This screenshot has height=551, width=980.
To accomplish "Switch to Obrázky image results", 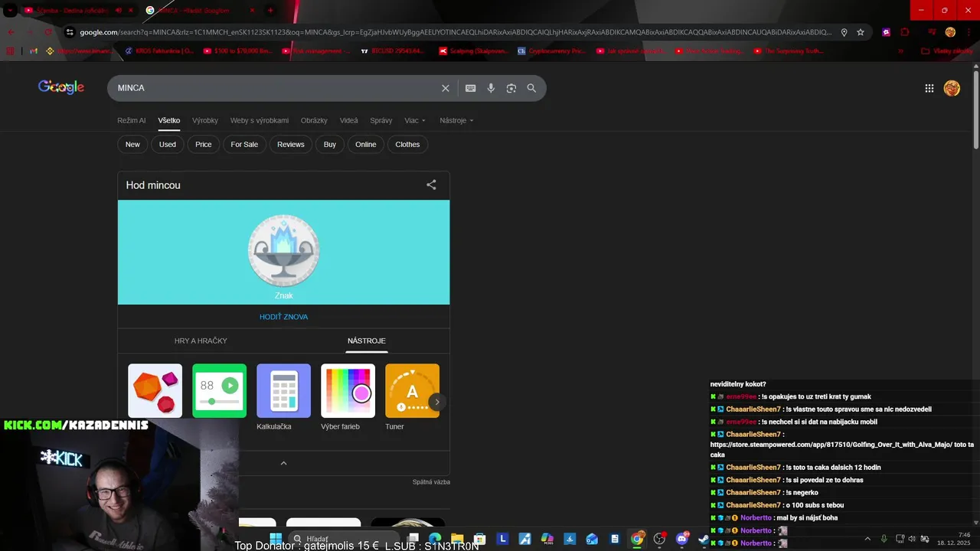I will (x=314, y=120).
